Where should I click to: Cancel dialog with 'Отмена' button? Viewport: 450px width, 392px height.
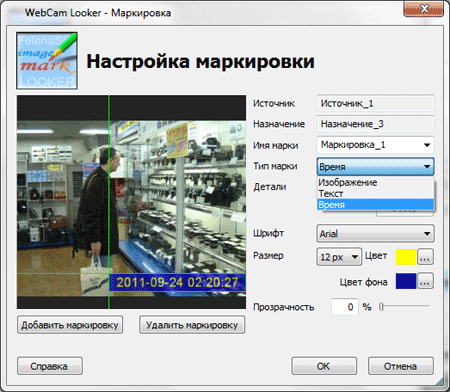(401, 366)
